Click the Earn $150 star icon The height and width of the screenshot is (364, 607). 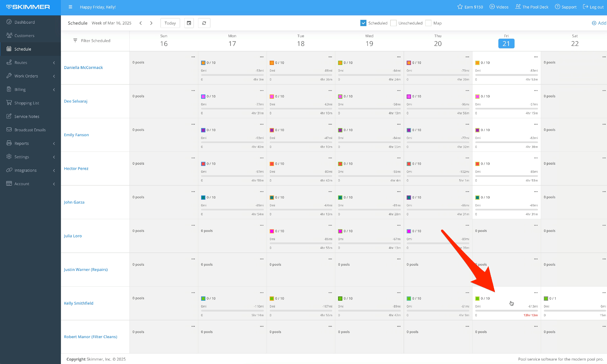click(x=460, y=7)
